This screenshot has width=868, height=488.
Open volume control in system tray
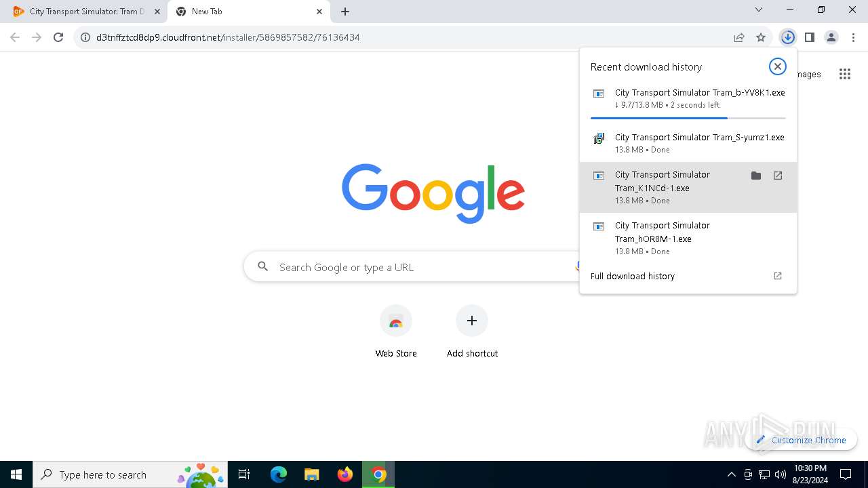(781, 474)
